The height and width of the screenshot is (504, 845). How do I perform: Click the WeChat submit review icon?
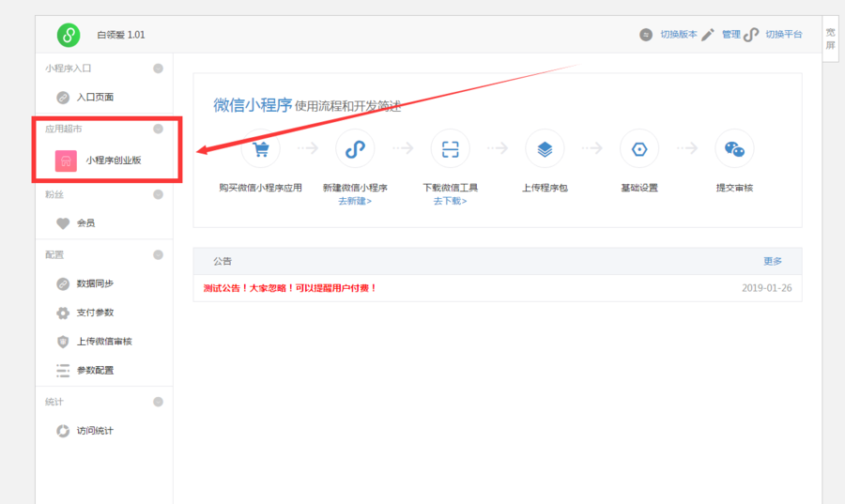tap(734, 148)
